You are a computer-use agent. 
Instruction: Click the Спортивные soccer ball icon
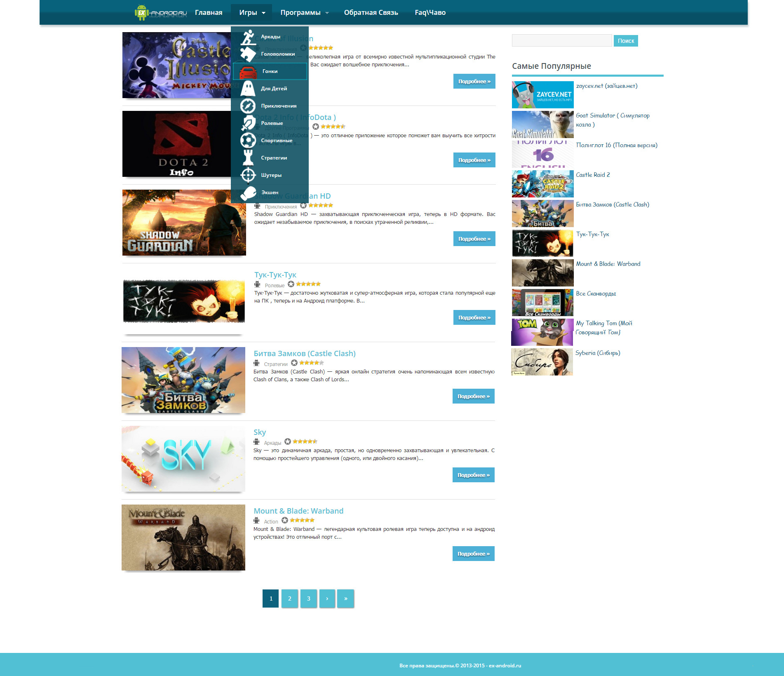click(248, 141)
